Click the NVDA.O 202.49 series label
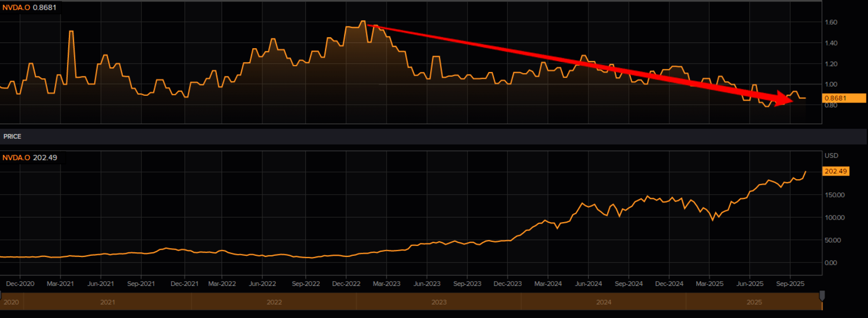This screenshot has height=318, width=868. pyautogui.click(x=30, y=157)
